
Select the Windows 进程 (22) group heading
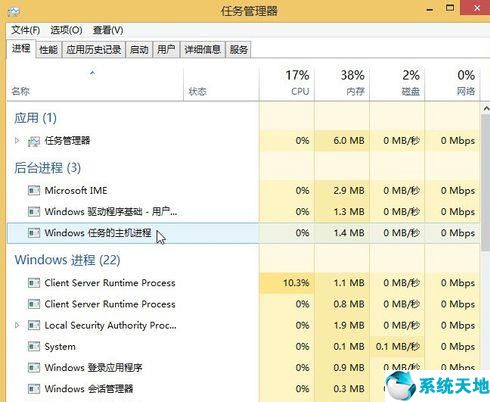coord(67,260)
